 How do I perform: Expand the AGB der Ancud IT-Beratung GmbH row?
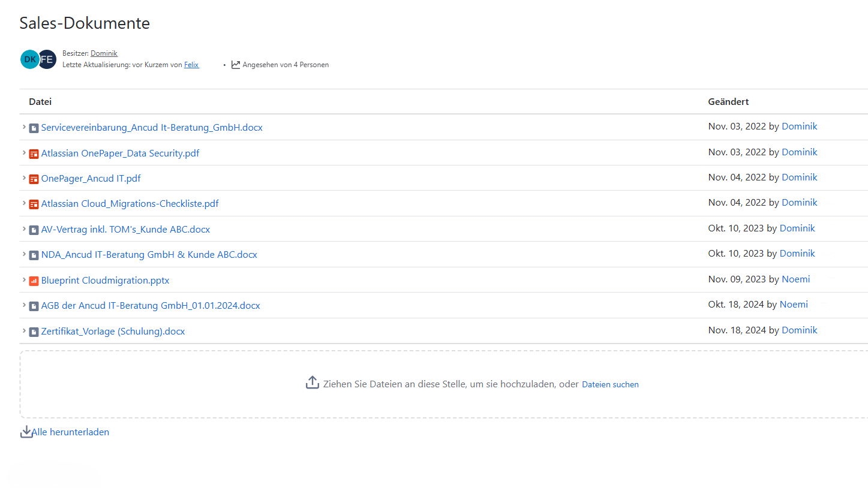pyautogui.click(x=23, y=306)
